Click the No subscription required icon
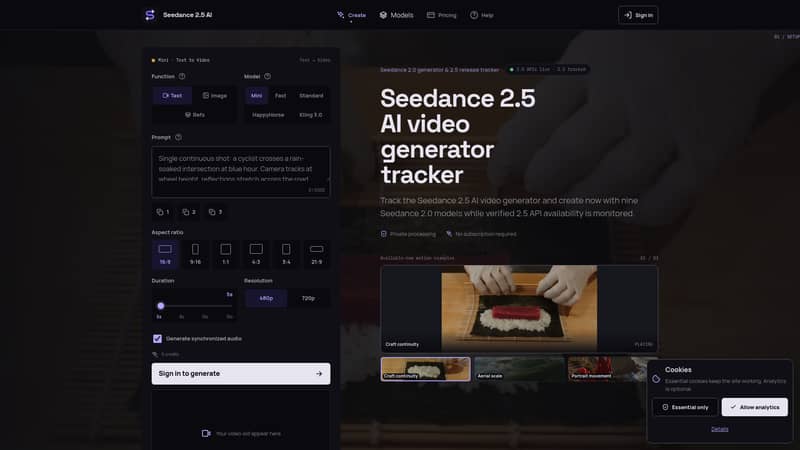The image size is (800, 450). 449,234
